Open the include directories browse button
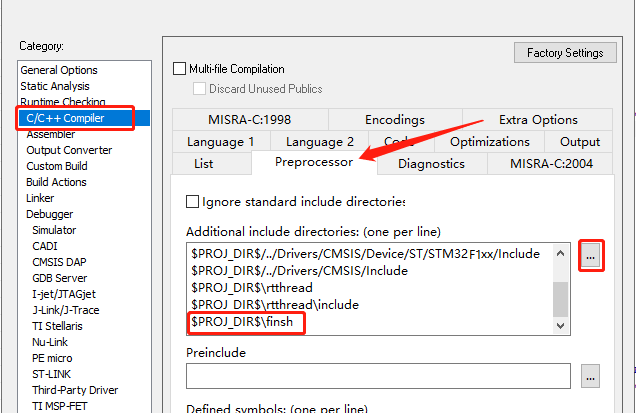The height and width of the screenshot is (413, 636). 591,257
